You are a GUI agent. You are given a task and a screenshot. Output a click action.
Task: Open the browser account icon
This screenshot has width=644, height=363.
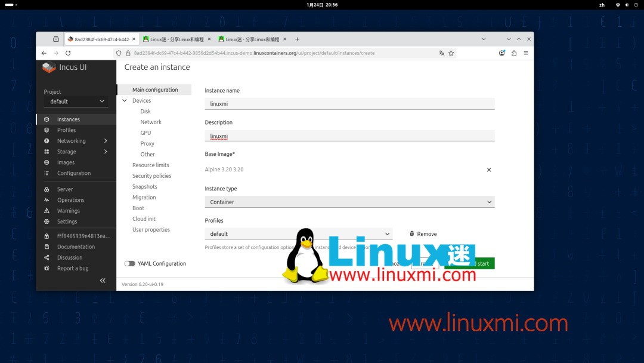(502, 53)
